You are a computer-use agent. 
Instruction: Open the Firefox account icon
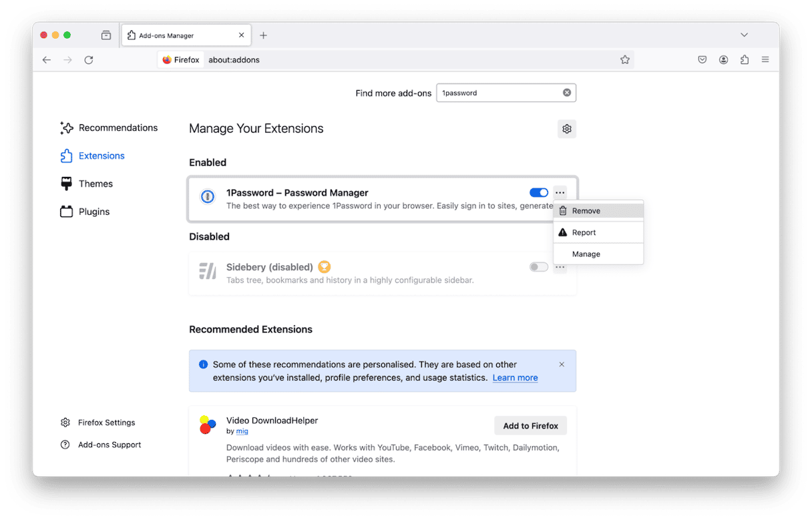(723, 60)
